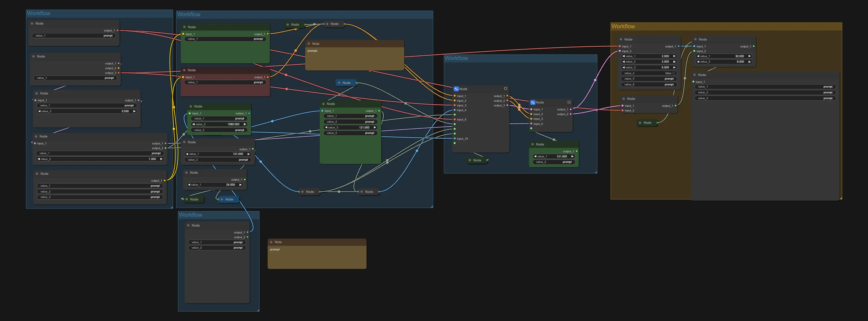Decrease the 1.000 value with left arrow

coord(39,159)
